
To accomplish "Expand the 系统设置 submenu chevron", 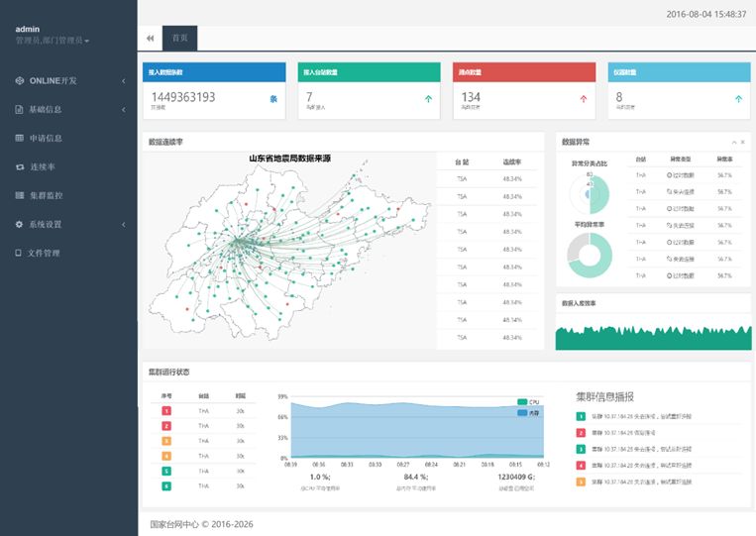I will click(123, 224).
